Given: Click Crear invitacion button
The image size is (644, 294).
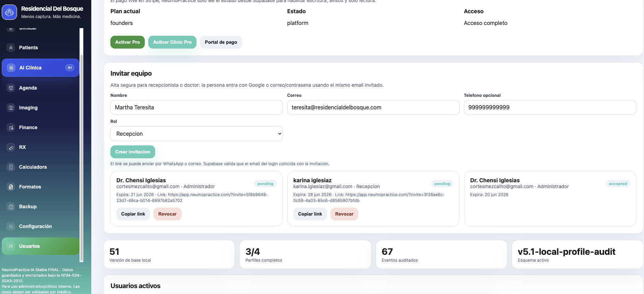Looking at the screenshot, I should 133,152.
